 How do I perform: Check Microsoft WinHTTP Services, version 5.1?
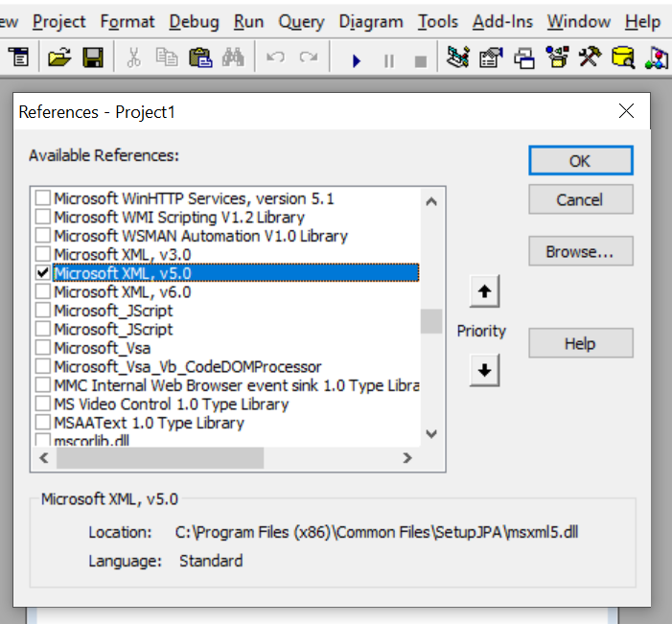(x=43, y=198)
